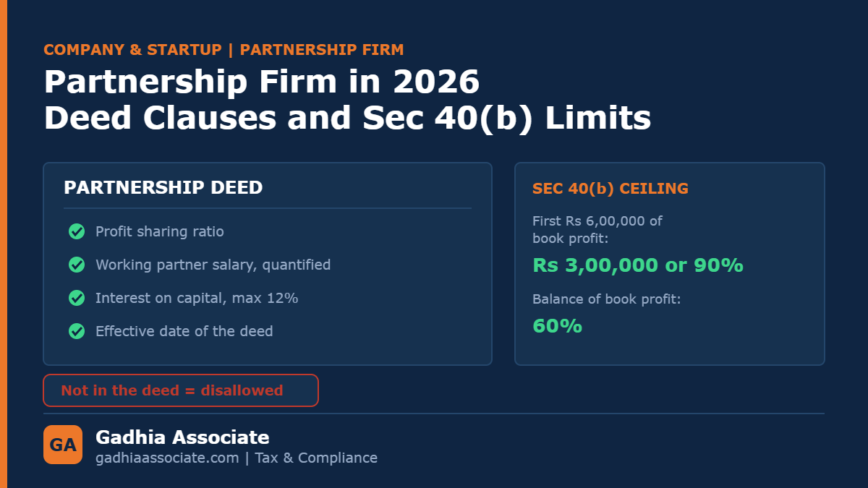Click the Profit sharing ratio text
This screenshot has height=488, width=868.
[160, 232]
